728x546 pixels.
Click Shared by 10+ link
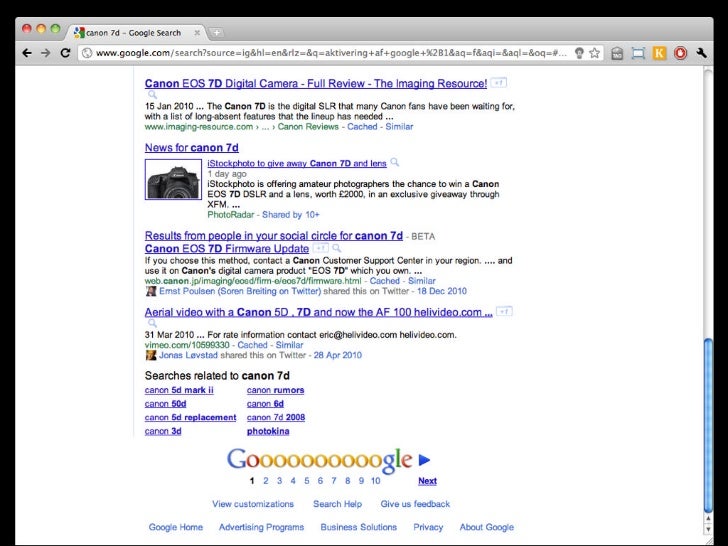[291, 214]
